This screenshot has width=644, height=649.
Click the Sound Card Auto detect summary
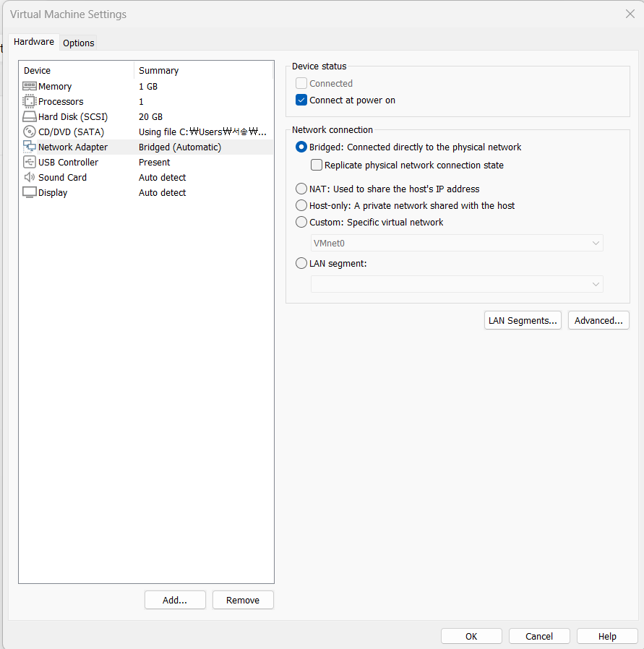[x=162, y=177]
